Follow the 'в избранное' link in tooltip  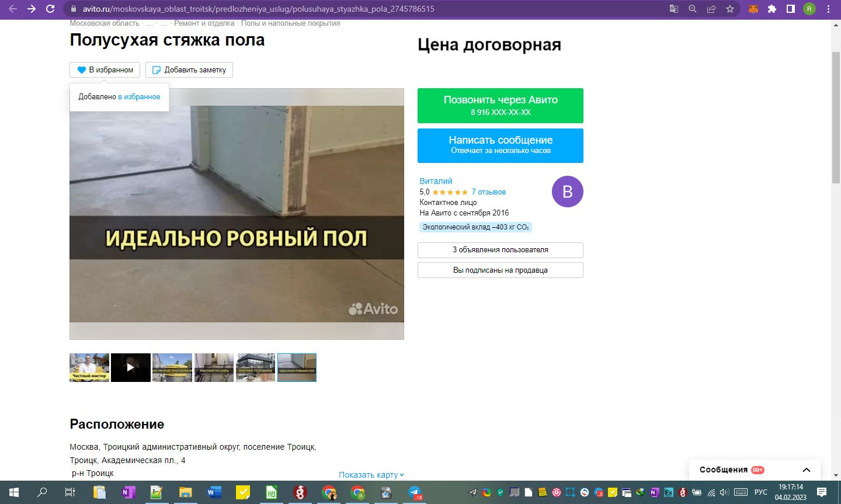139,97
